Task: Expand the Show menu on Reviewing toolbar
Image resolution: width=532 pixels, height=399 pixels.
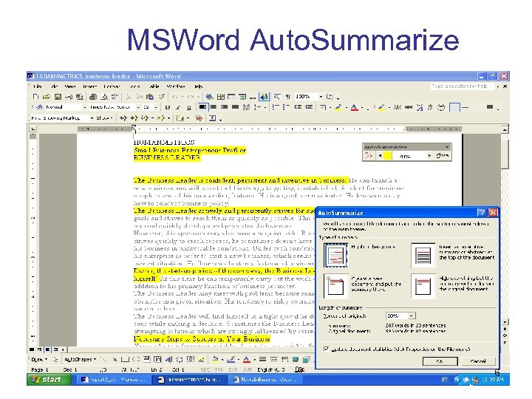Action: click(104, 118)
